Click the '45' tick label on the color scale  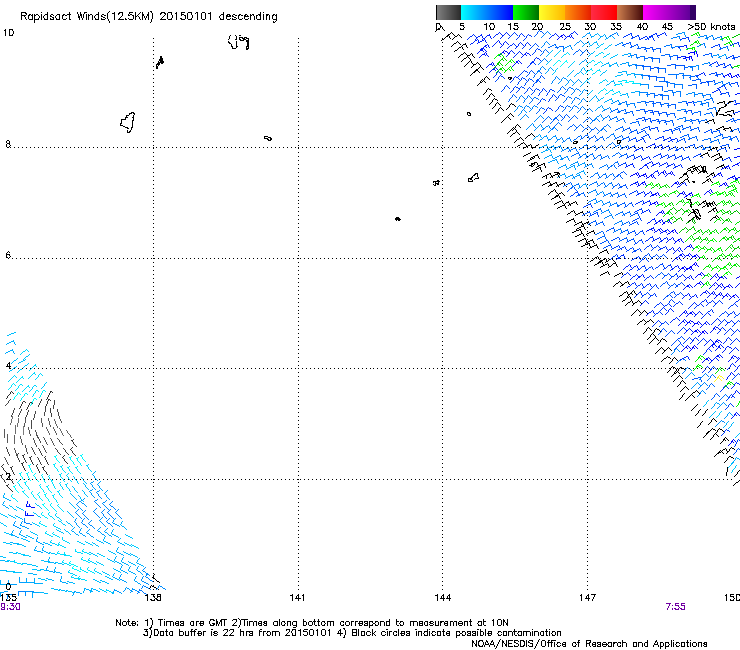pyautogui.click(x=667, y=27)
